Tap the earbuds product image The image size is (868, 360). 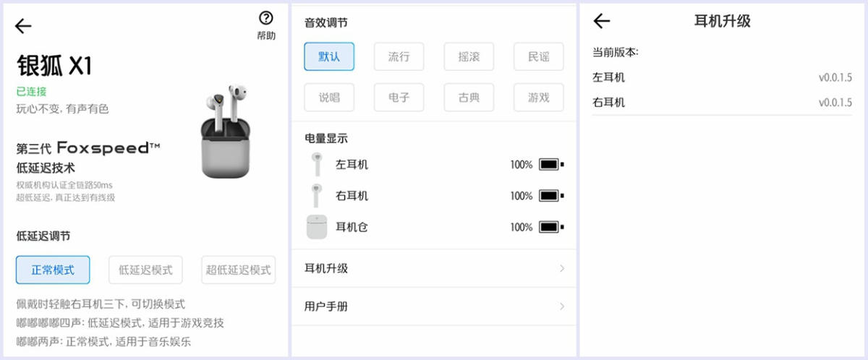tap(226, 131)
